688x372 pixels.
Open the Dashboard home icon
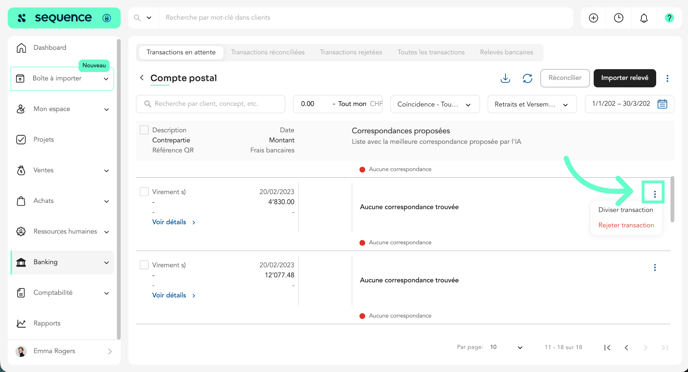pos(21,48)
